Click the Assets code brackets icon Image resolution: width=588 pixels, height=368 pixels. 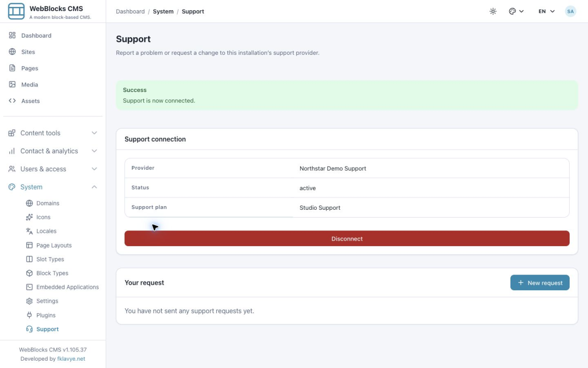pyautogui.click(x=12, y=101)
